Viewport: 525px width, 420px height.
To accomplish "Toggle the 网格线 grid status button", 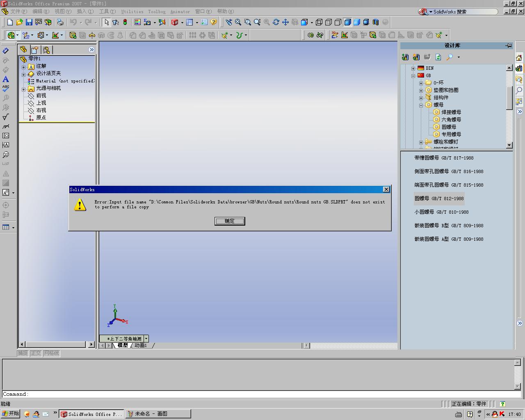I will pos(51,353).
